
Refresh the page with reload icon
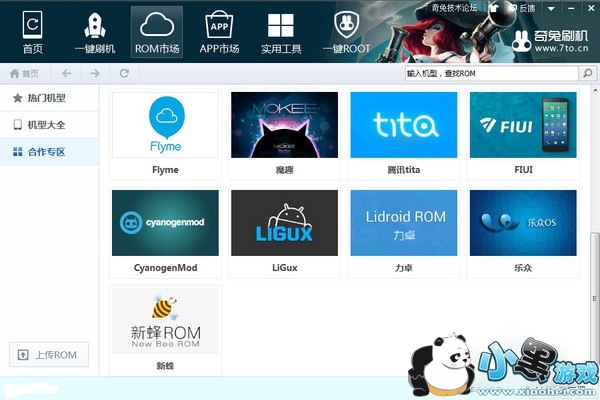(124, 73)
